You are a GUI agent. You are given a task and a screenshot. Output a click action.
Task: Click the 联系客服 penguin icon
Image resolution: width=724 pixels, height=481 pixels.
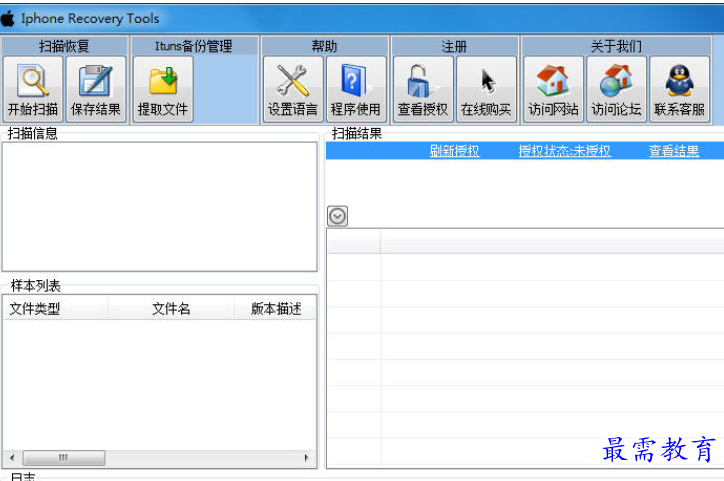point(679,80)
